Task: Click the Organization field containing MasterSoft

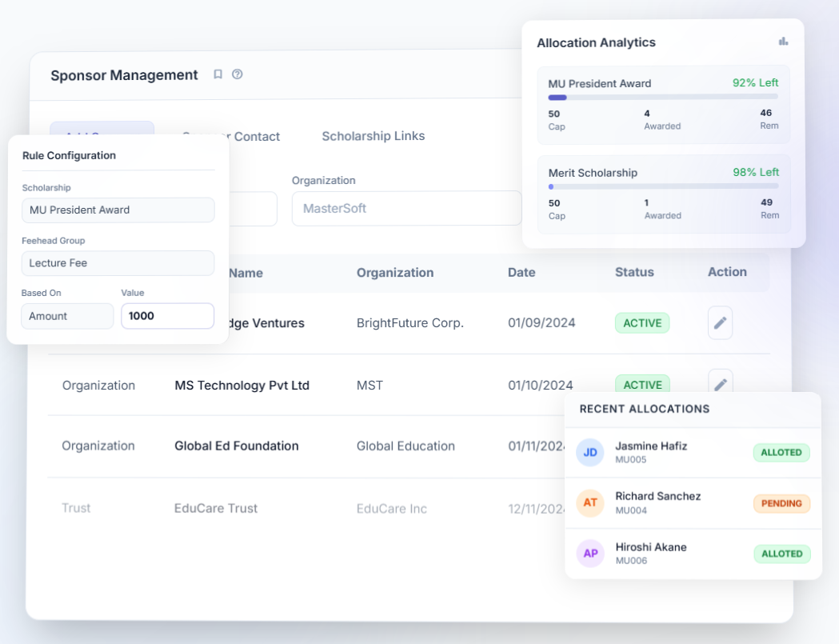Action: pyautogui.click(x=406, y=208)
